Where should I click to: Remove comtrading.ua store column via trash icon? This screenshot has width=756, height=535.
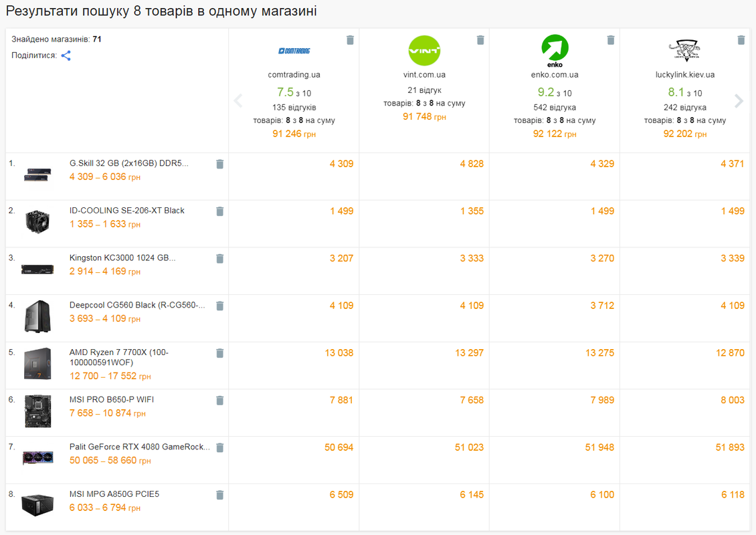pyautogui.click(x=351, y=40)
